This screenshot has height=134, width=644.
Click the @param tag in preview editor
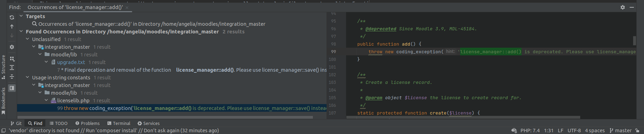tap(374, 98)
